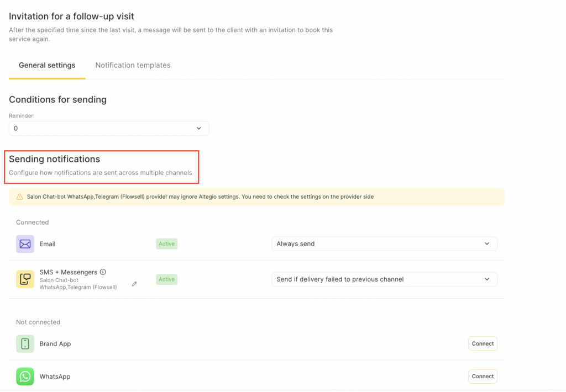
Task: Click the chevron arrow in the Reminder field
Action: pyautogui.click(x=199, y=128)
